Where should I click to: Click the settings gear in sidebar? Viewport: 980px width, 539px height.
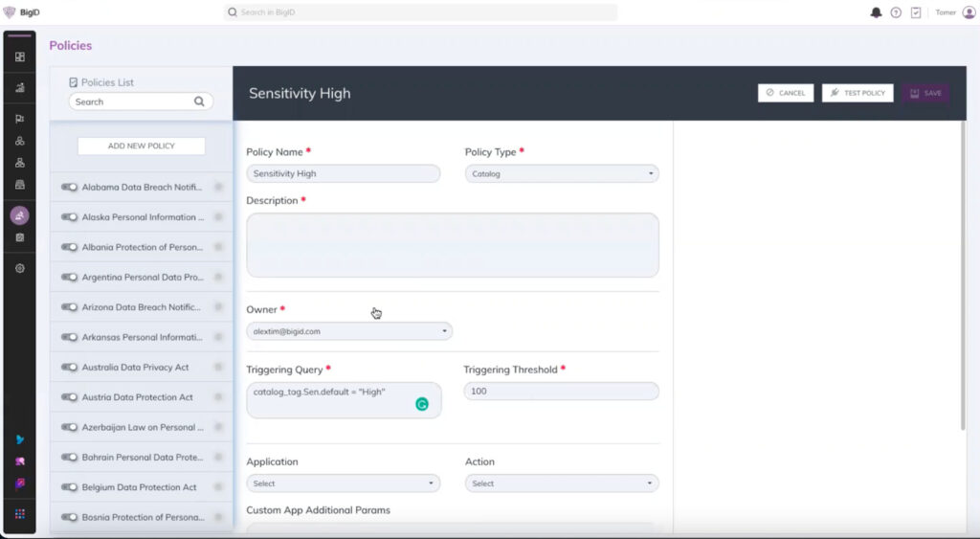19,269
